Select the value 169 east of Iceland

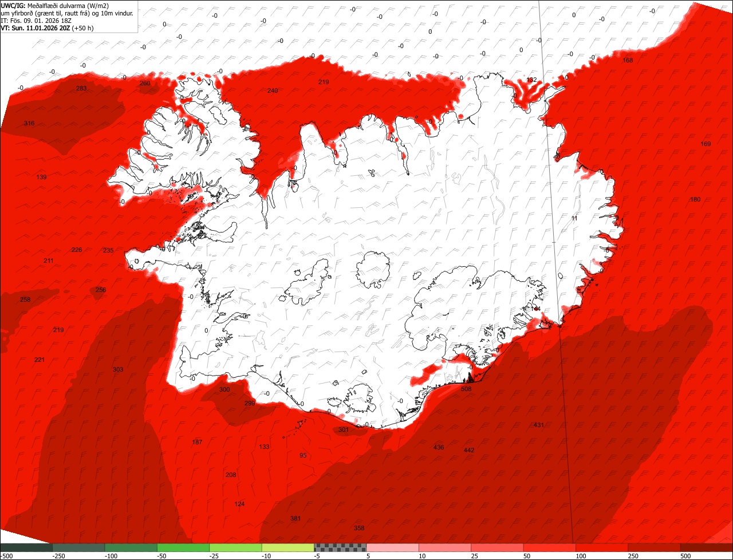(706, 144)
